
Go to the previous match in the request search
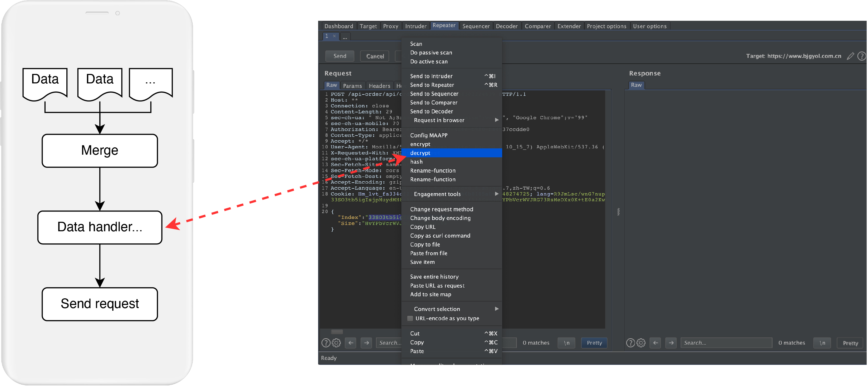(351, 343)
